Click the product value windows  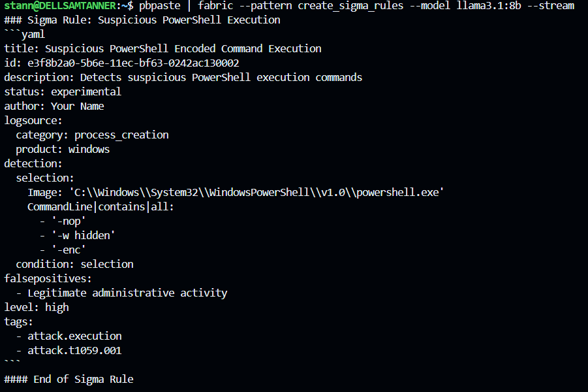coord(89,149)
